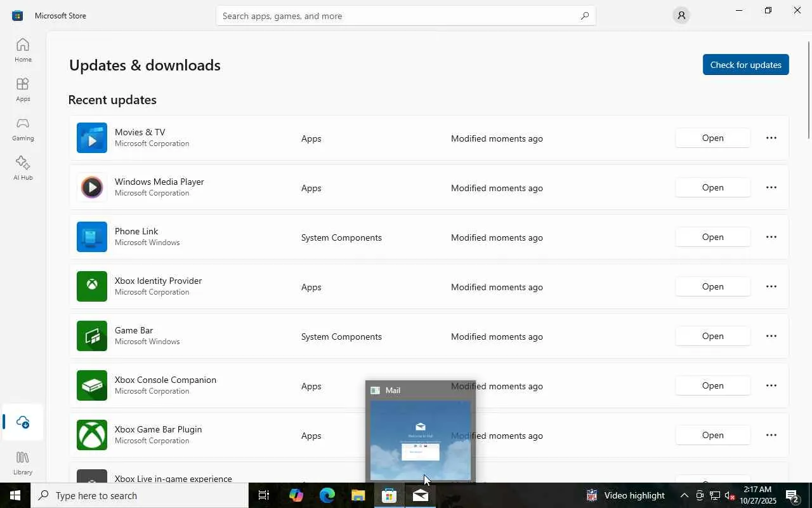The height and width of the screenshot is (508, 812).
Task: Open Phone Link via its Open button
Action: pyautogui.click(x=713, y=237)
